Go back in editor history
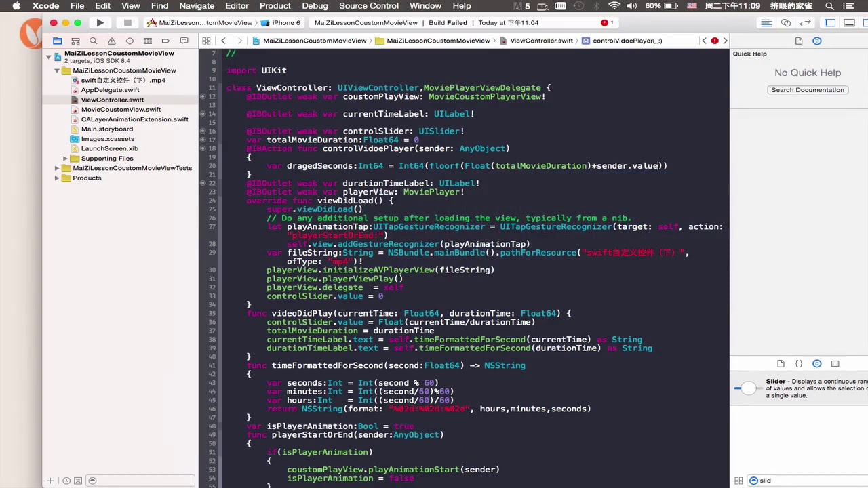Viewport: 868px width, 488px height. 224,41
